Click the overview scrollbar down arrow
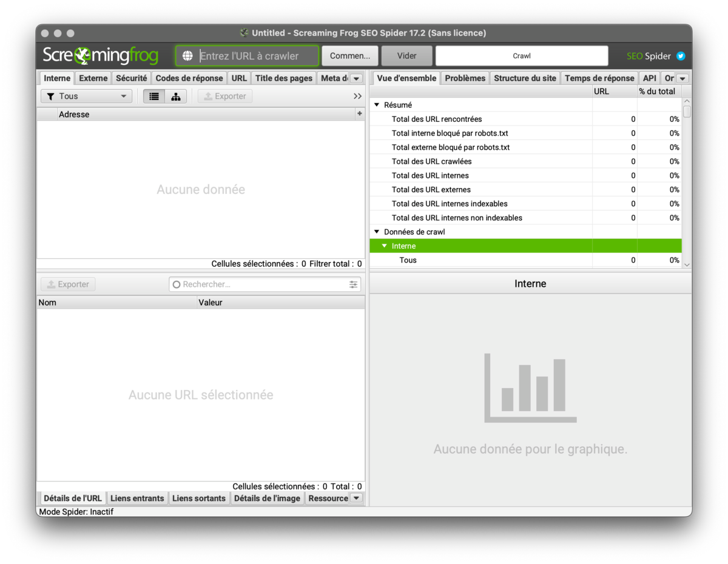Image resolution: width=728 pixels, height=564 pixels. [x=687, y=264]
